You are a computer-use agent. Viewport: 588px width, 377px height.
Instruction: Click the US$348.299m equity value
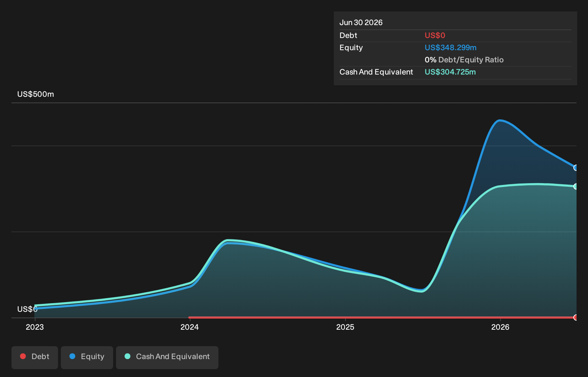pos(450,48)
